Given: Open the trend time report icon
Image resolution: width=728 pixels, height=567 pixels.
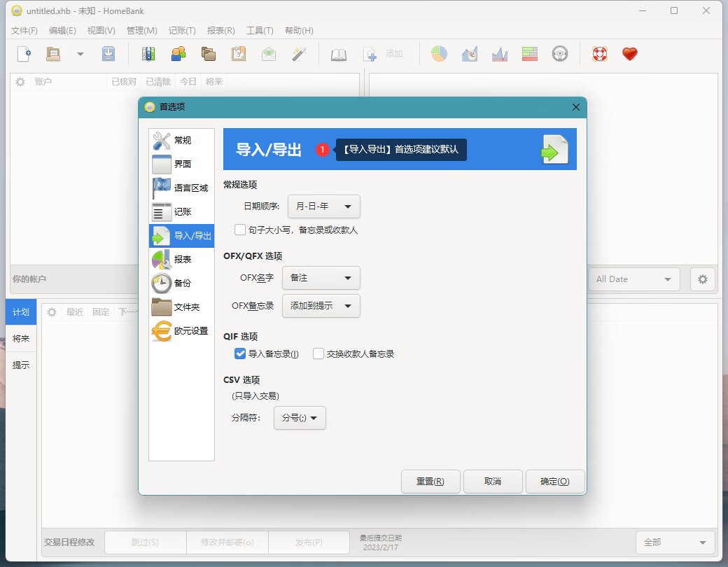Looking at the screenshot, I should (470, 55).
